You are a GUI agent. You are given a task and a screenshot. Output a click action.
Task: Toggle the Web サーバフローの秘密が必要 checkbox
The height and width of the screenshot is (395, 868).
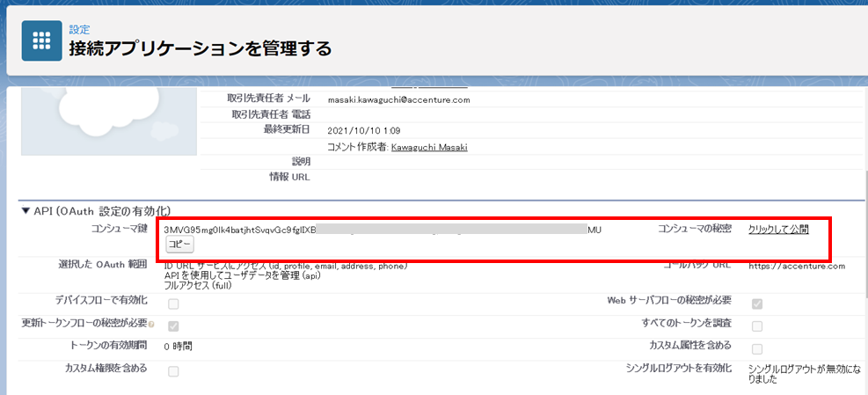[x=757, y=304]
